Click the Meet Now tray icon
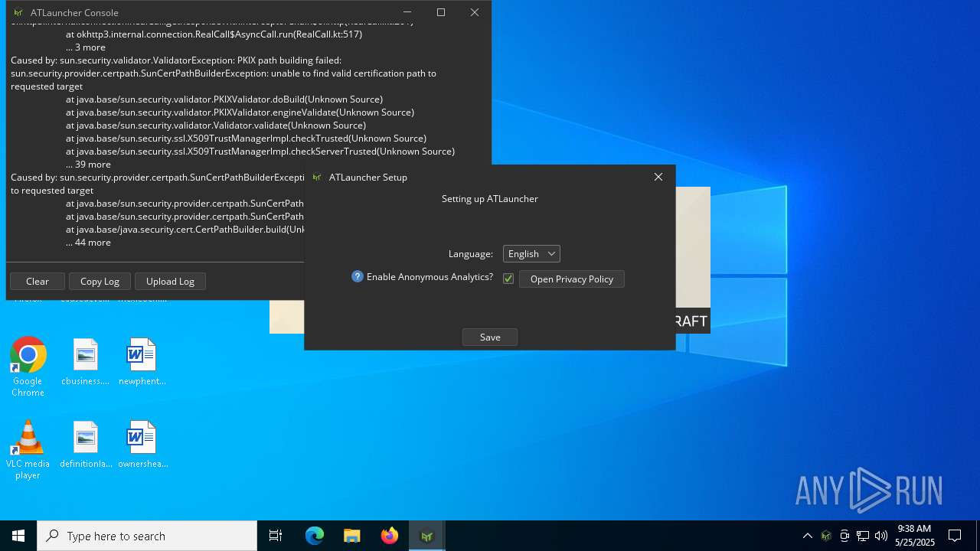Viewport: 980px width, 551px height. click(x=844, y=536)
